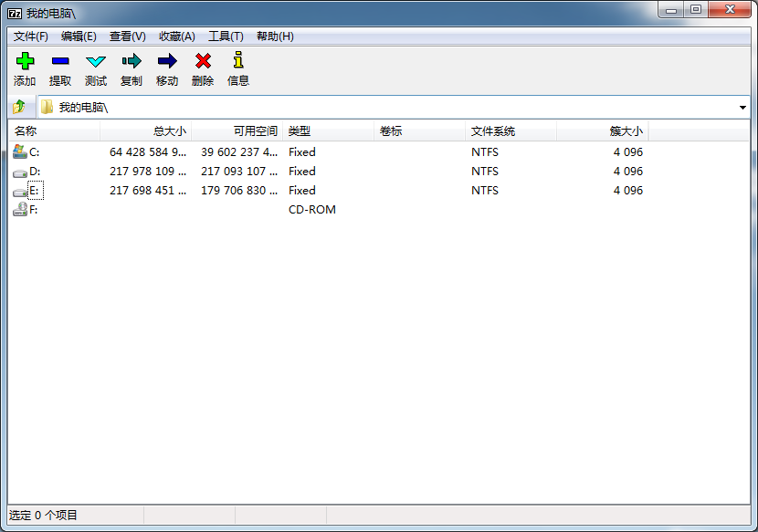Click the 移动 (Move) arrow icon
This screenshot has width=758, height=532.
tap(167, 62)
